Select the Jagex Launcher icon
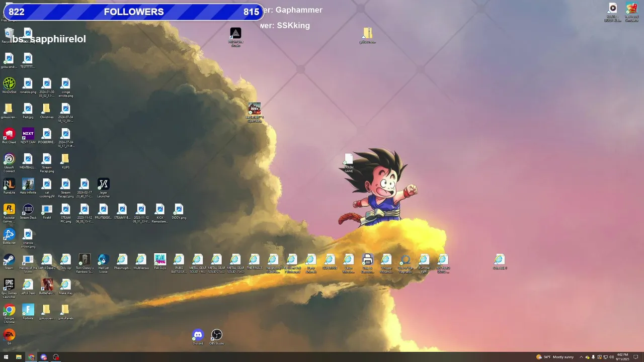644x362 pixels. 103,188
